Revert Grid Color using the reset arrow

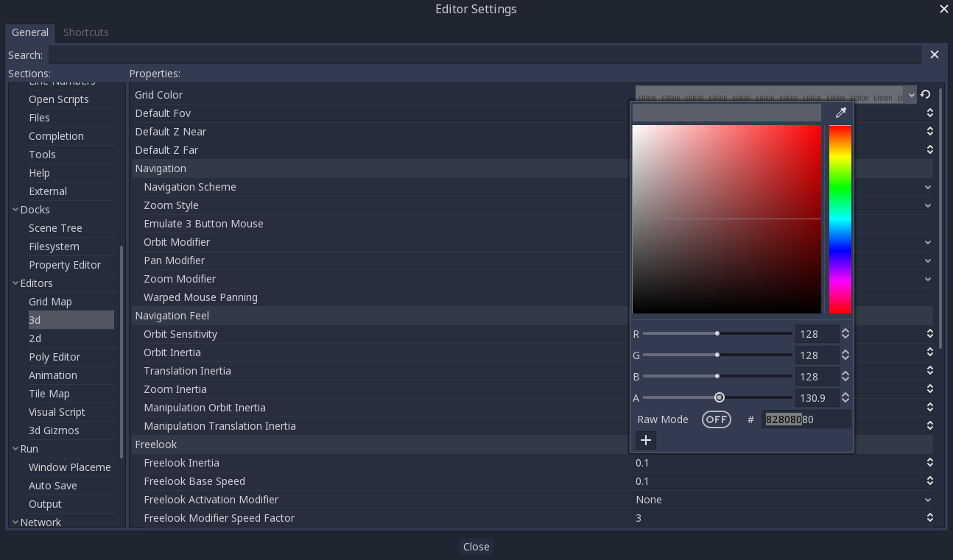pyautogui.click(x=926, y=94)
